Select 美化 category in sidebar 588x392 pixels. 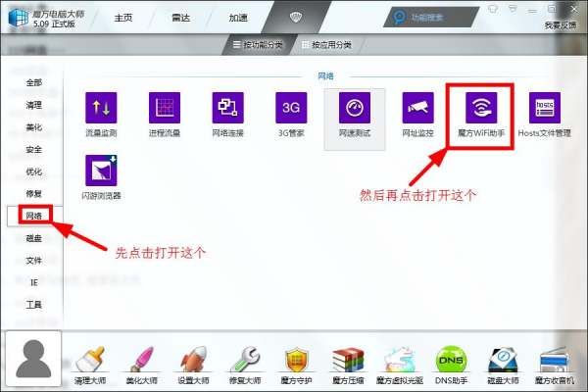pyautogui.click(x=33, y=127)
